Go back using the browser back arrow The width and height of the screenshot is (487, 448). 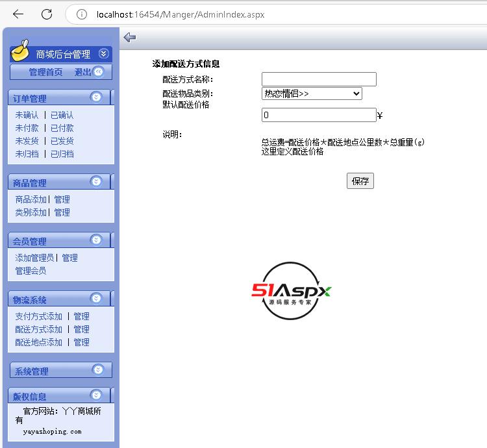pos(18,14)
